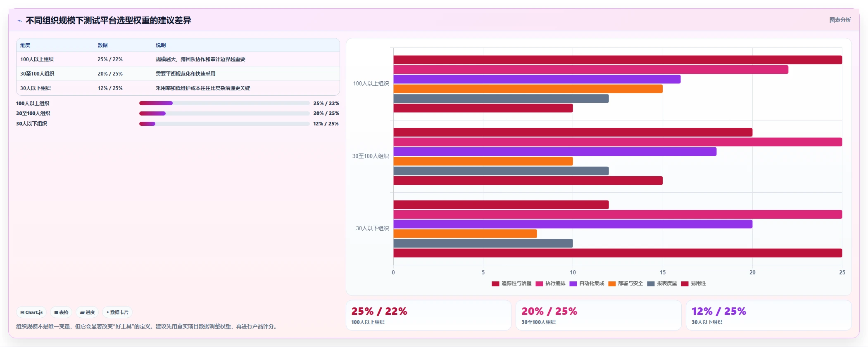Screen dimensions: 868x347
Task: Click the pink 执行编排 bar for 30至100人组织
Action: pos(618,142)
